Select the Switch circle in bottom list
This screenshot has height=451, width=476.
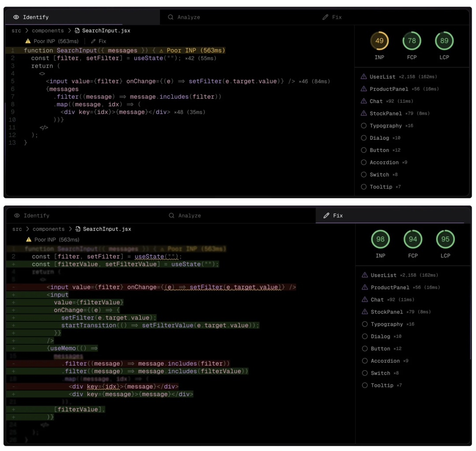pos(365,373)
